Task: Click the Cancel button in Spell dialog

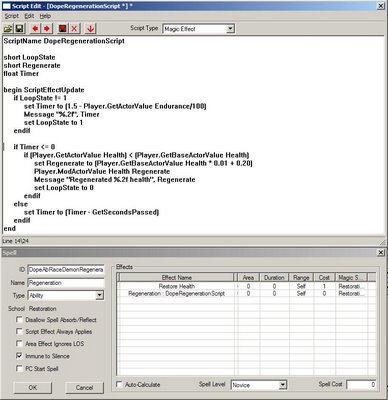Action: click(x=84, y=387)
